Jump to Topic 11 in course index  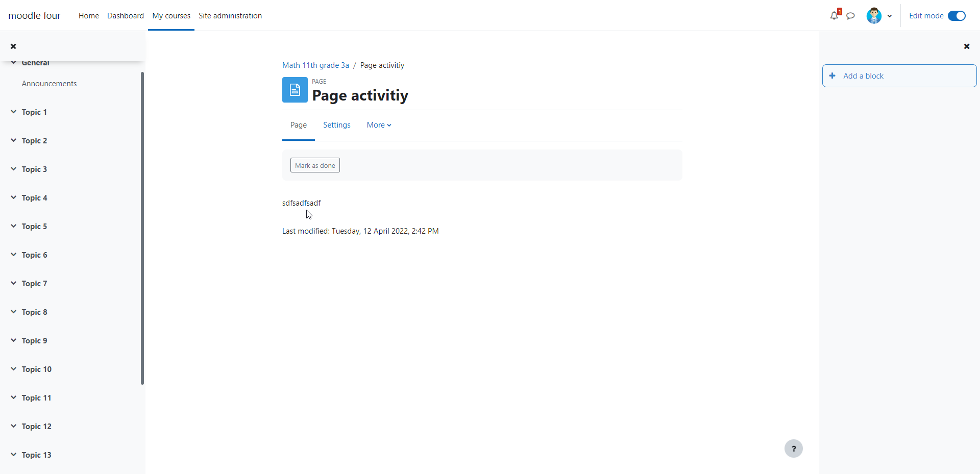(36, 398)
